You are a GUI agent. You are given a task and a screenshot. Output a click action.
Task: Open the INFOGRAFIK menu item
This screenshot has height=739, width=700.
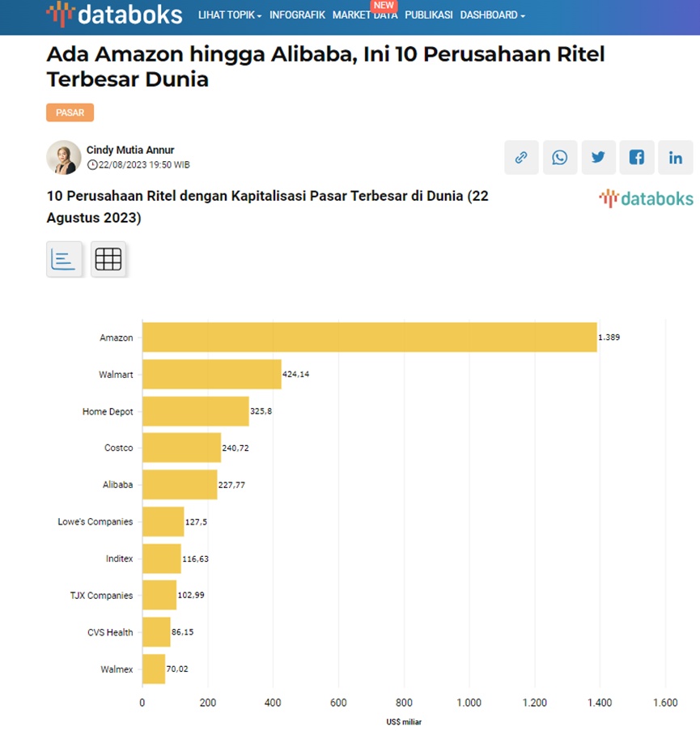[297, 15]
